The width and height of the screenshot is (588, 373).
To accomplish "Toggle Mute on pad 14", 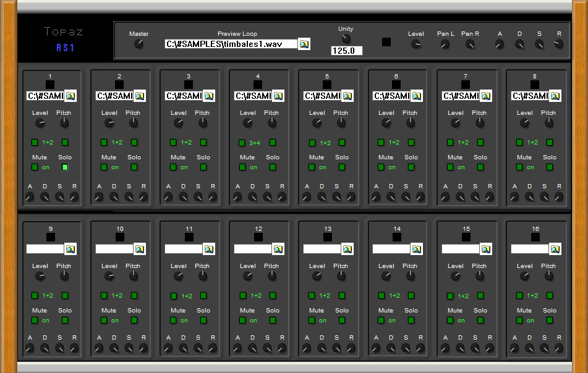I will pos(381,320).
